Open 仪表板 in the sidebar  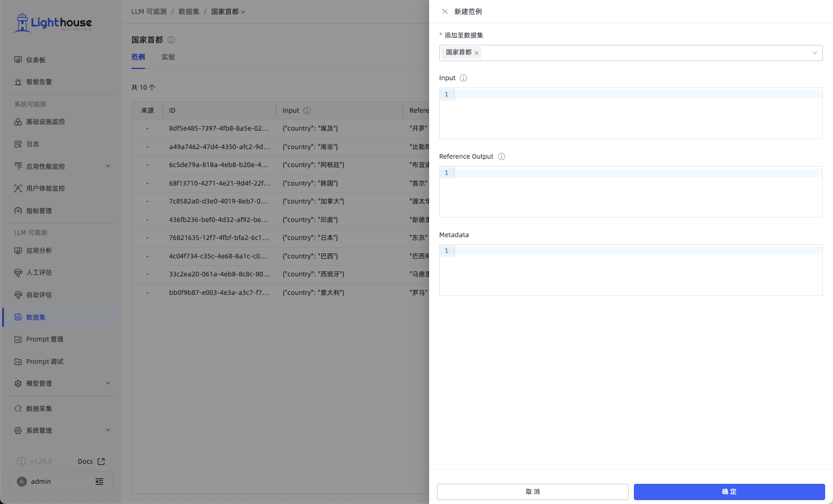click(x=61, y=60)
